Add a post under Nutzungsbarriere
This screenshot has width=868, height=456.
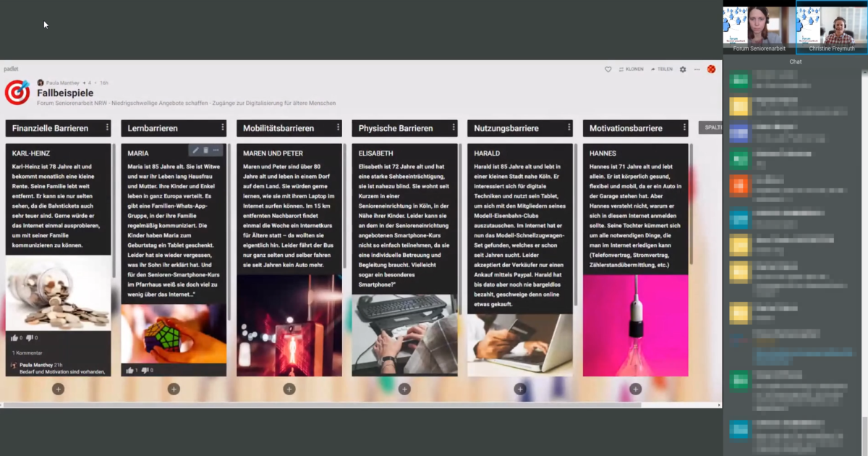click(x=520, y=389)
